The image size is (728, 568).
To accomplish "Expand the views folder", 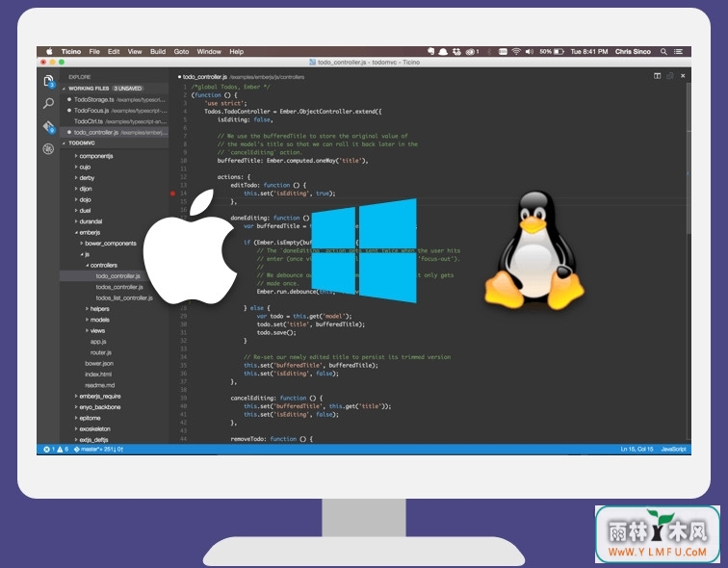I will click(87, 330).
